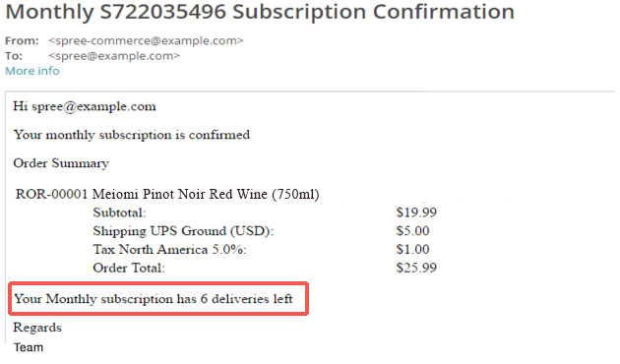
Task: Click the $19.99 subtotal amount
Action: click(x=416, y=212)
